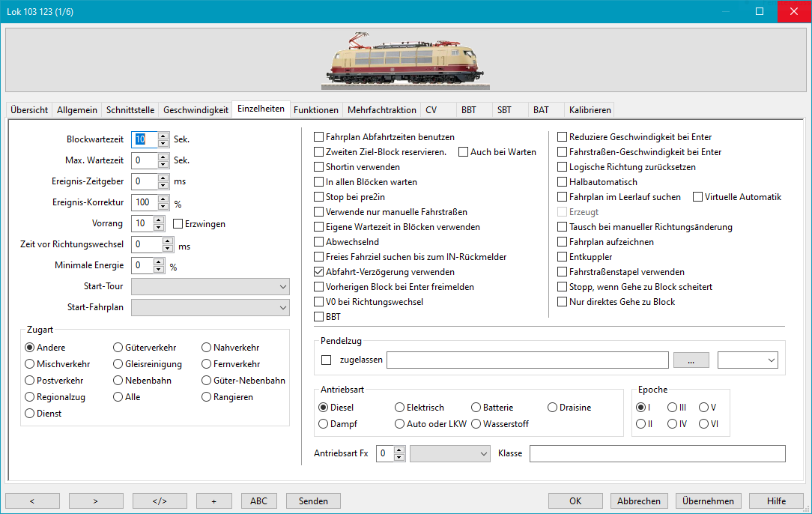Click the + add button
This screenshot has height=514, width=812.
click(x=214, y=501)
